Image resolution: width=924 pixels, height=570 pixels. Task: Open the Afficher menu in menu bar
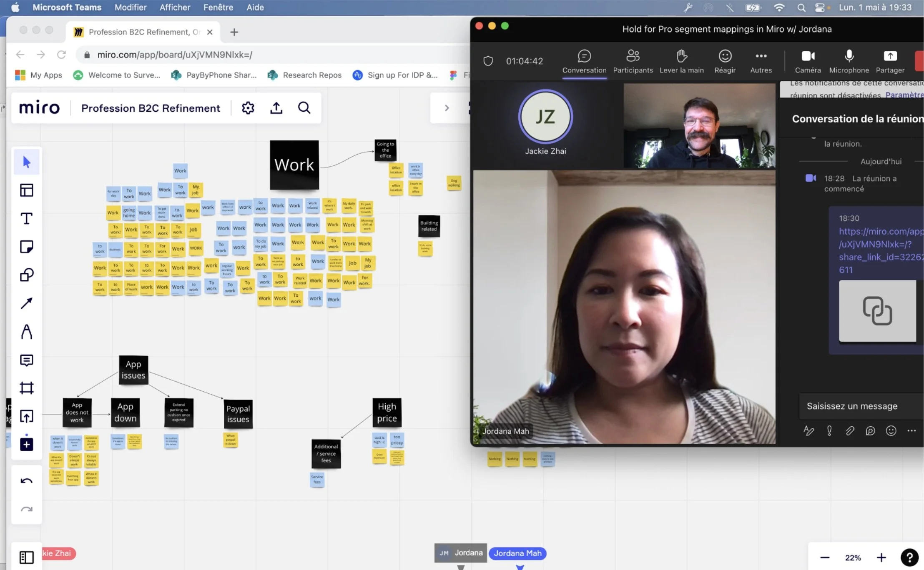pyautogui.click(x=175, y=7)
